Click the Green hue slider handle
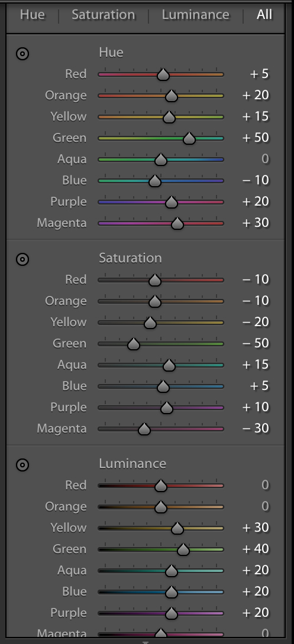This screenshot has width=294, height=644. tap(189, 138)
